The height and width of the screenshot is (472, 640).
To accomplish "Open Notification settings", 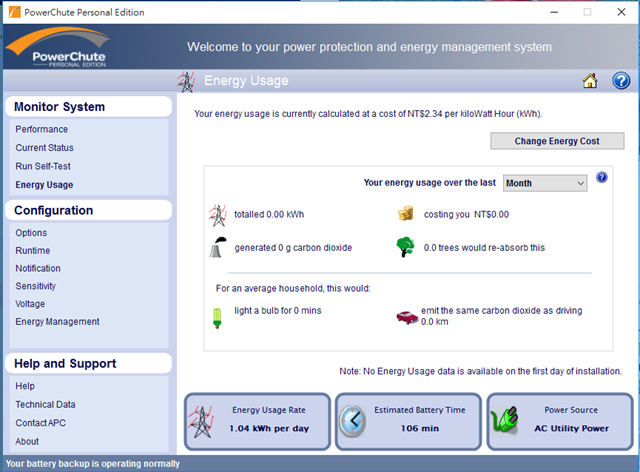I will point(38,268).
